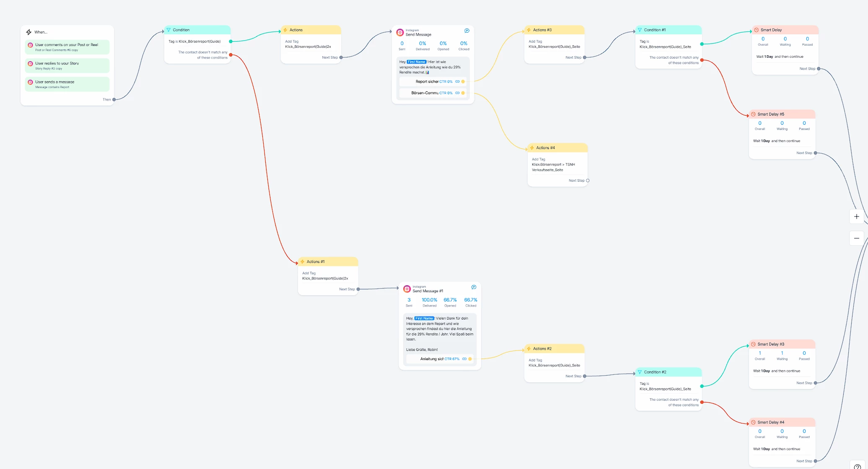Click '100.0%' Delivered stat on Send Message #1
The width and height of the screenshot is (868, 469).
click(429, 300)
